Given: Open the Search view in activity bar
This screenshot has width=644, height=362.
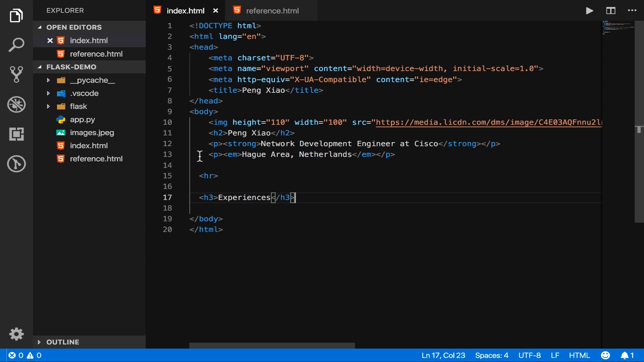Looking at the screenshot, I should click(x=16, y=45).
